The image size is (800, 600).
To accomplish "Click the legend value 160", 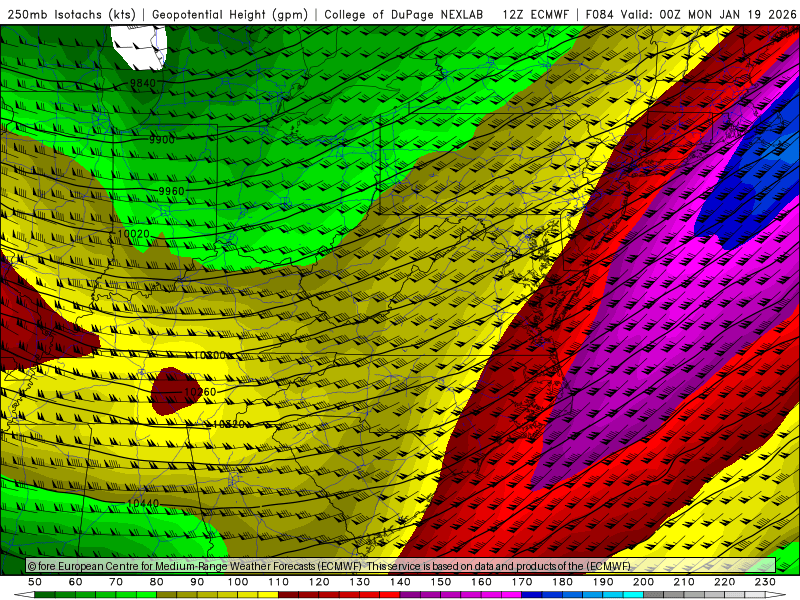I will point(481,582).
